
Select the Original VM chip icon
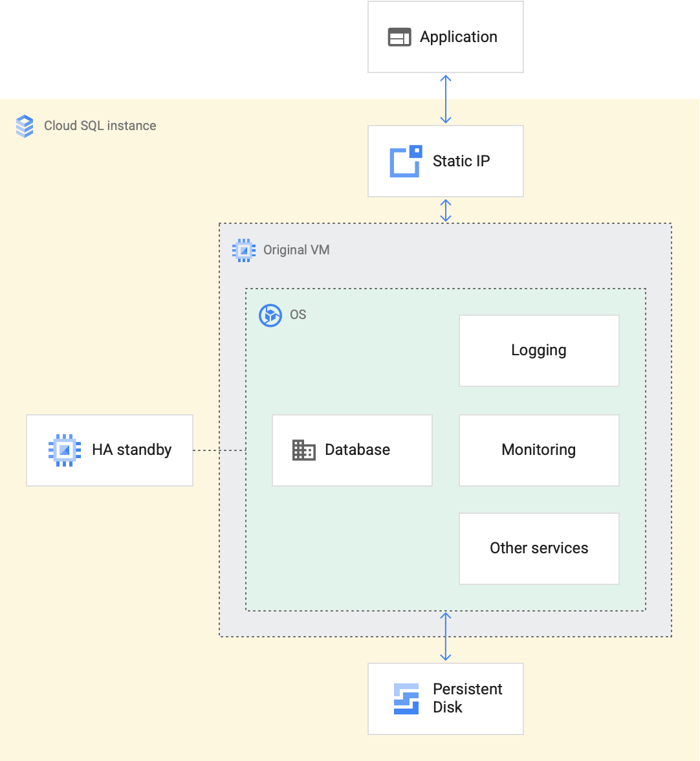[x=244, y=250]
